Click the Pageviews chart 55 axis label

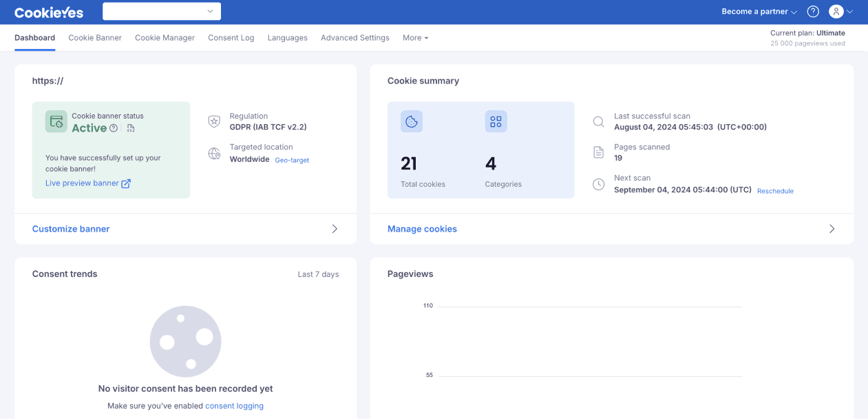tap(430, 376)
